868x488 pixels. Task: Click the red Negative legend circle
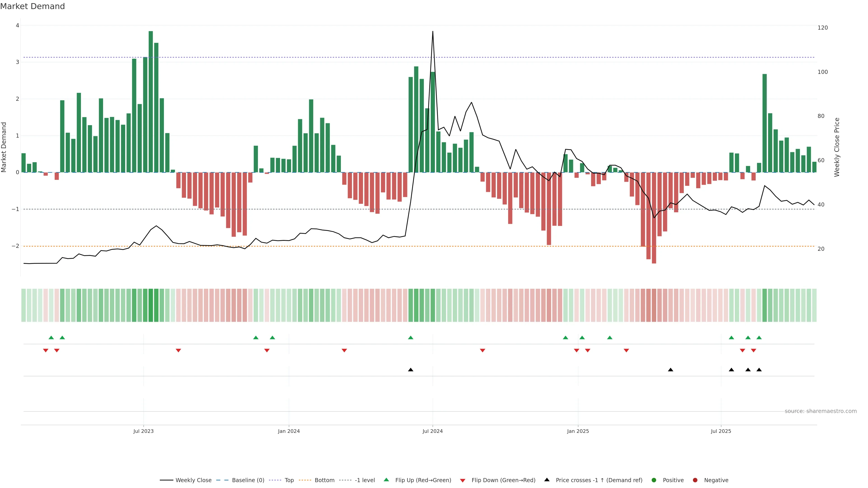695,480
